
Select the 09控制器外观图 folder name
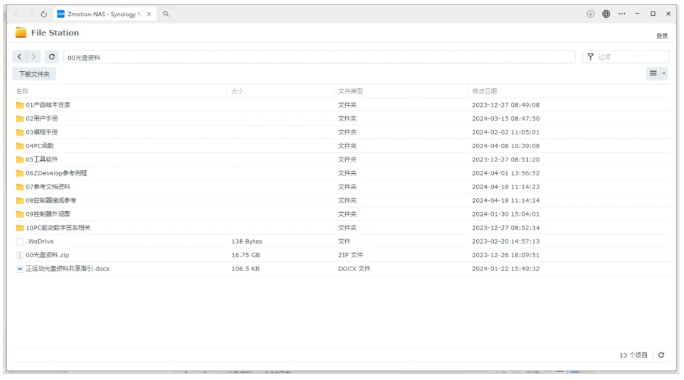coord(48,214)
